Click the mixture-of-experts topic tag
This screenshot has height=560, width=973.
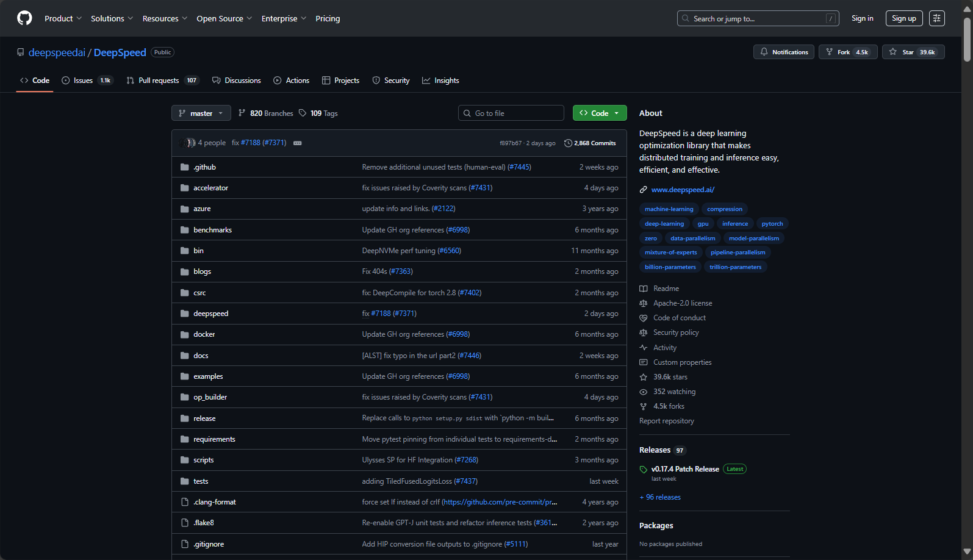point(670,253)
